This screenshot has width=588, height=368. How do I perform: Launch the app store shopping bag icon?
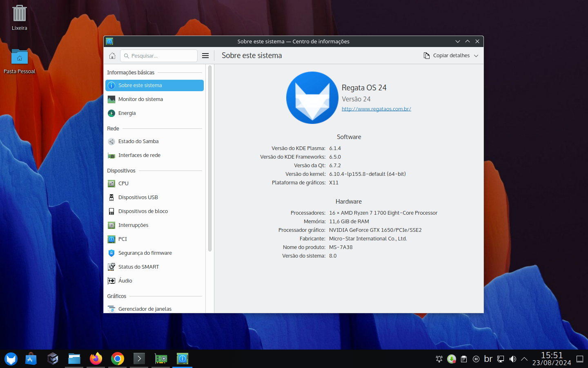point(31,359)
